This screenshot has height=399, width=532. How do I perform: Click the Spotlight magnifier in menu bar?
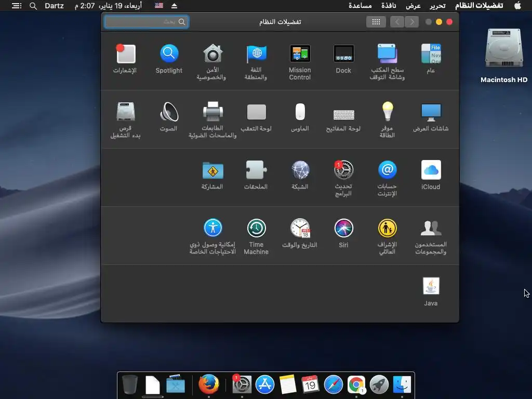coord(33,6)
